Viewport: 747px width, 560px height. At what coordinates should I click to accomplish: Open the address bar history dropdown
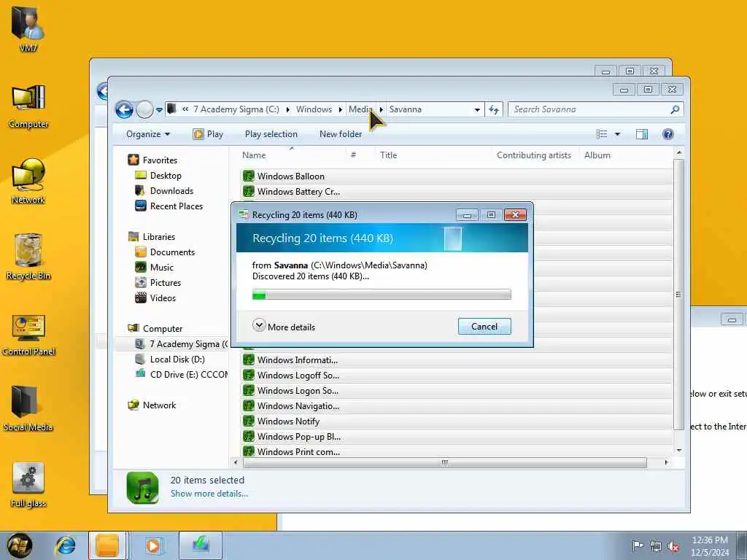[477, 109]
